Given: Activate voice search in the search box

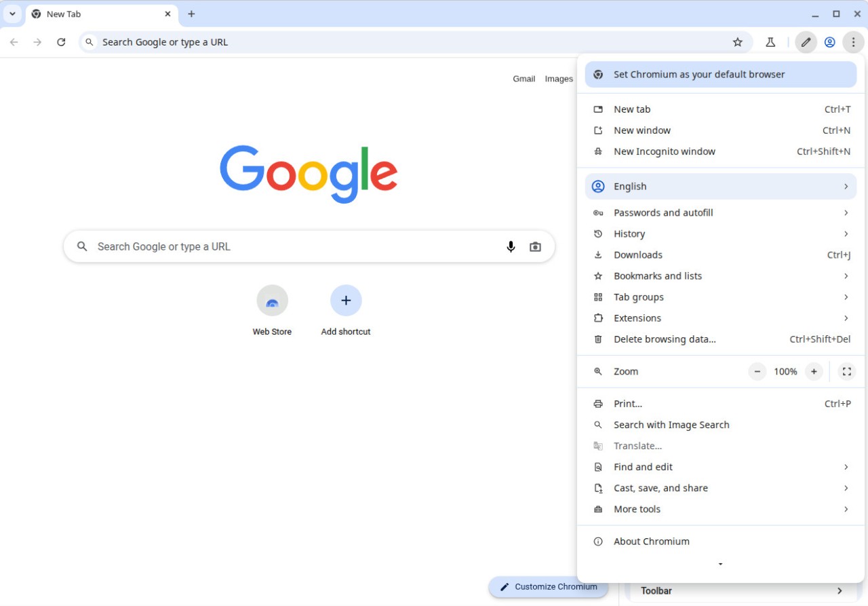Looking at the screenshot, I should point(511,246).
